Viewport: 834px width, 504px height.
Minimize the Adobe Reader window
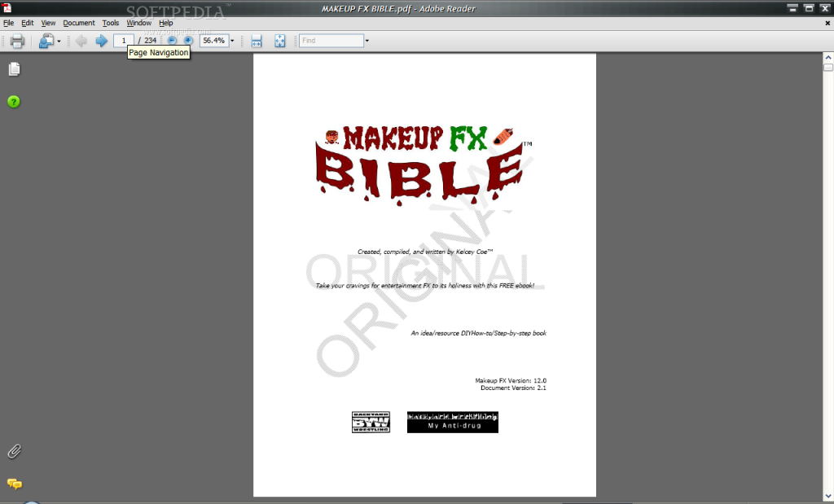(792, 7)
